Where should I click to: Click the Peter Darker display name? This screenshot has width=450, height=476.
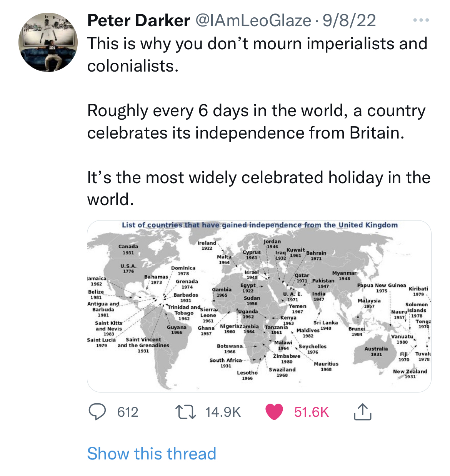click(138, 20)
